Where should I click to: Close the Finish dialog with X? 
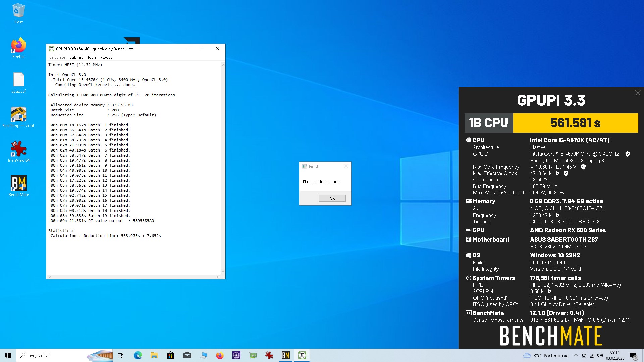[x=346, y=166]
